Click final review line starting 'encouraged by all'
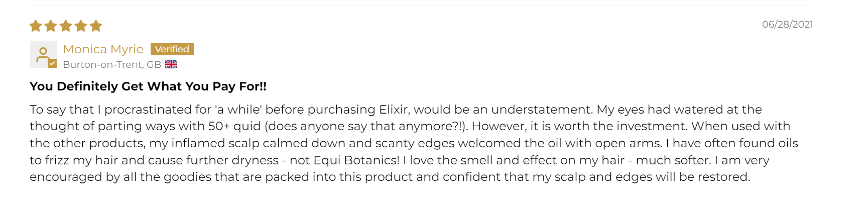This screenshot has width=868, height=200. point(390,177)
